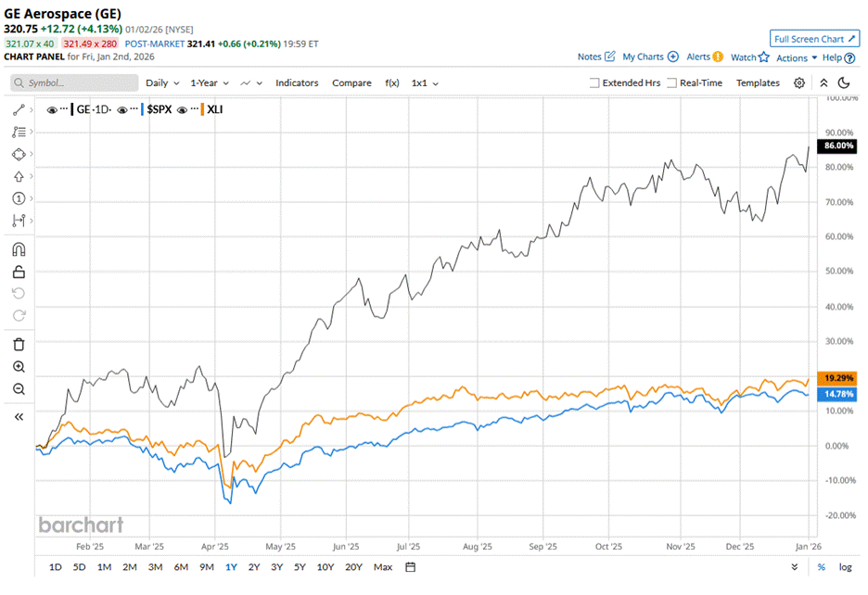868x595 pixels.
Task: Click the orange XLI color bar in legend
Action: pyautogui.click(x=202, y=109)
